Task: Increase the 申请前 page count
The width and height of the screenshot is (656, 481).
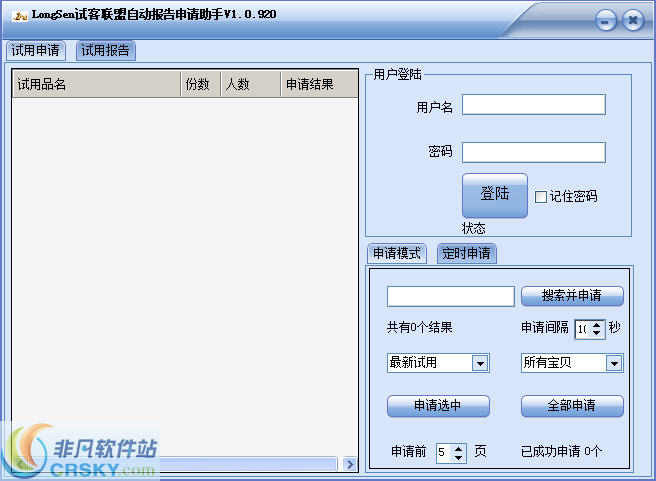Action: click(x=459, y=449)
